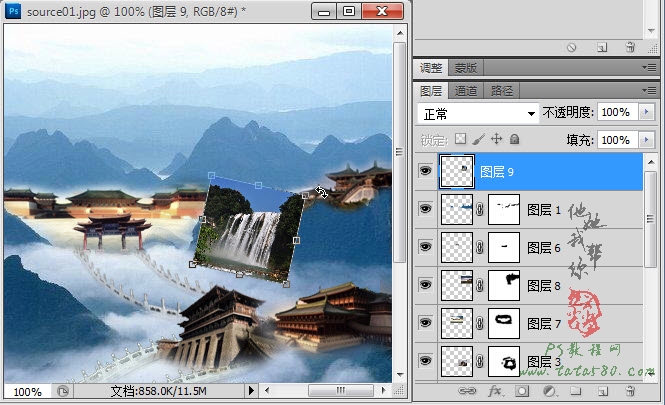Click the zoom 100% field in status bar
This screenshot has height=405, width=665.
pyautogui.click(x=28, y=391)
